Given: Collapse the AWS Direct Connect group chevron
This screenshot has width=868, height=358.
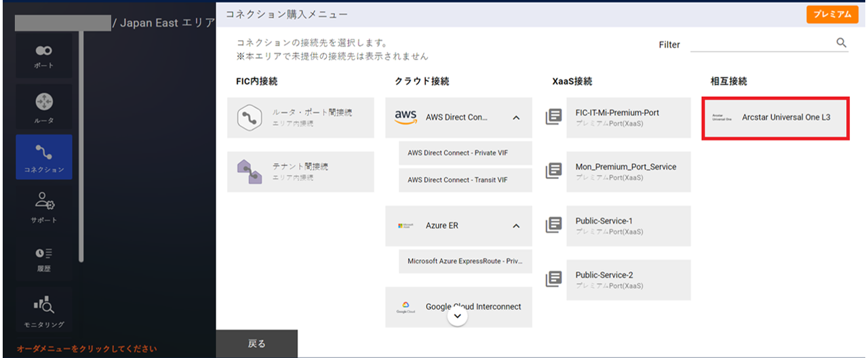Looking at the screenshot, I should 516,118.
